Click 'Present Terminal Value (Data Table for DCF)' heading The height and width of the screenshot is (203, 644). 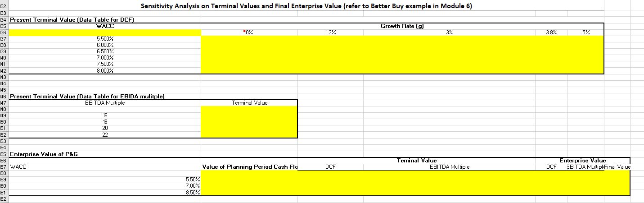click(72, 19)
